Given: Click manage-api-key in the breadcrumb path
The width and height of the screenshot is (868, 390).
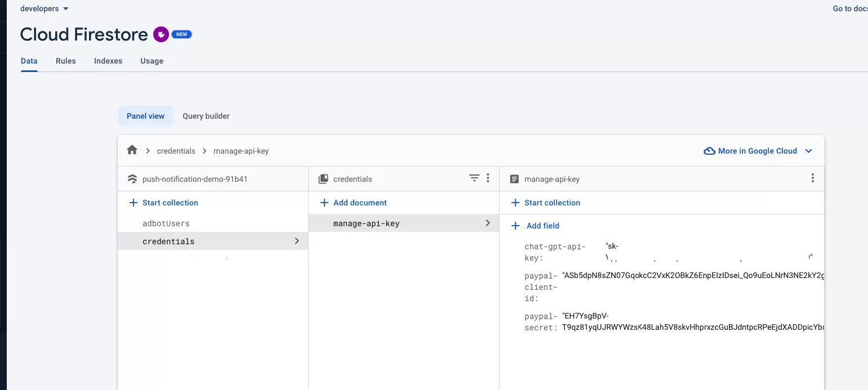Looking at the screenshot, I should [x=241, y=151].
